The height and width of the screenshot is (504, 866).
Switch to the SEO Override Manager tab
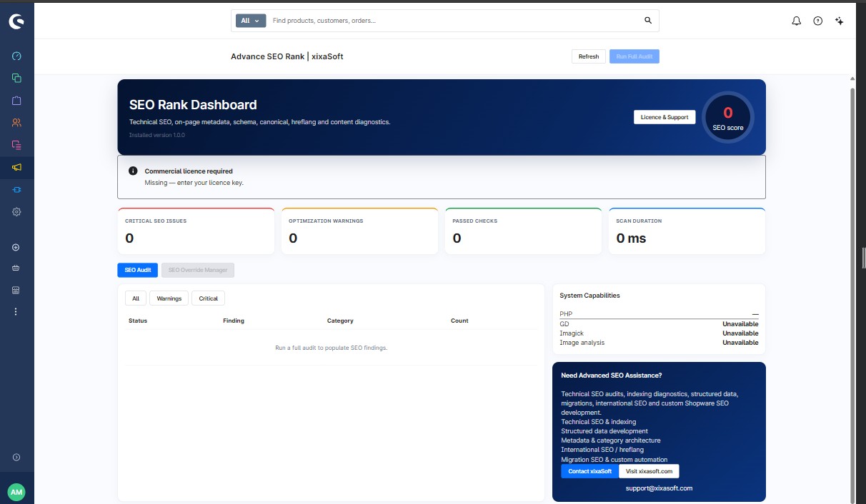(198, 270)
